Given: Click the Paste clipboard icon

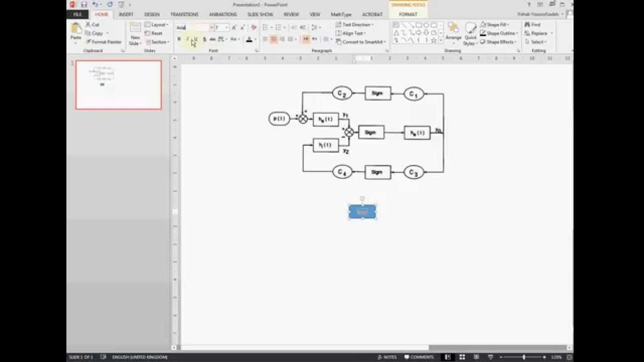Looking at the screenshot, I should (x=76, y=30).
